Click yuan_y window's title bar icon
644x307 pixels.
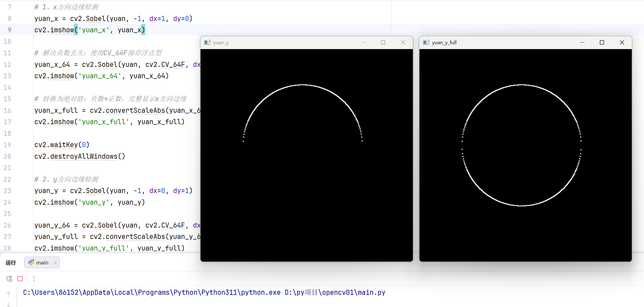(207, 43)
